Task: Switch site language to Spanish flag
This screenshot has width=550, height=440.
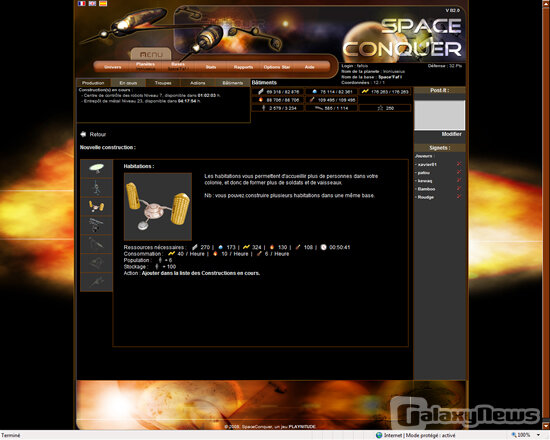Action: [x=103, y=3]
